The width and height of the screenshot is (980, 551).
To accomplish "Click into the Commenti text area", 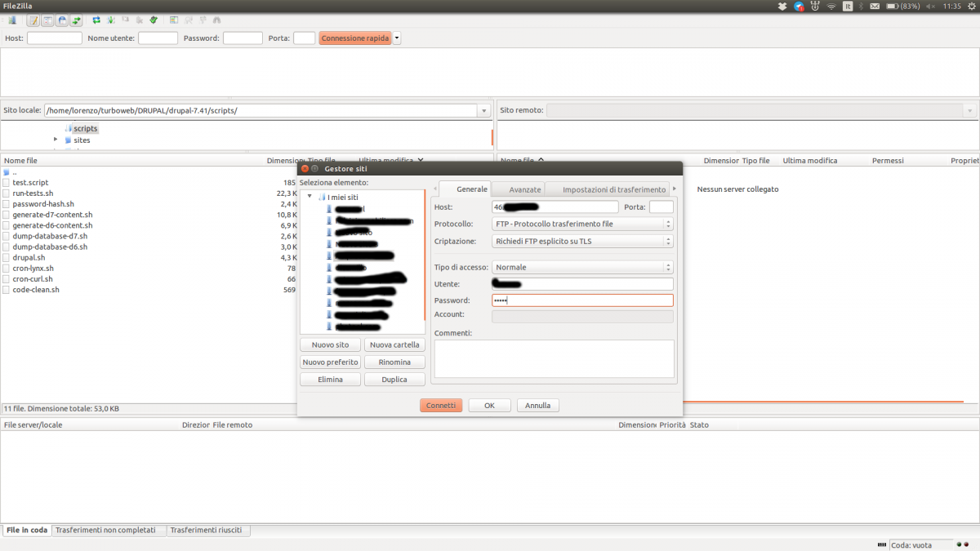I will pos(554,358).
